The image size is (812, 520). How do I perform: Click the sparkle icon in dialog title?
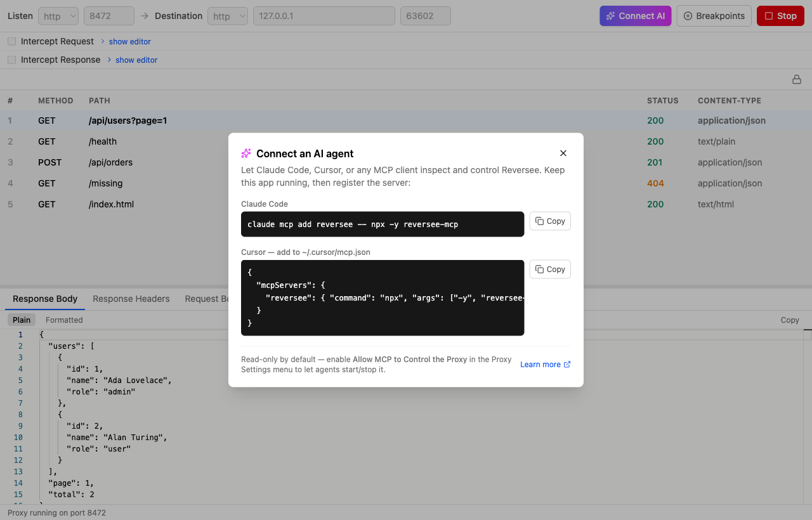[x=246, y=153]
